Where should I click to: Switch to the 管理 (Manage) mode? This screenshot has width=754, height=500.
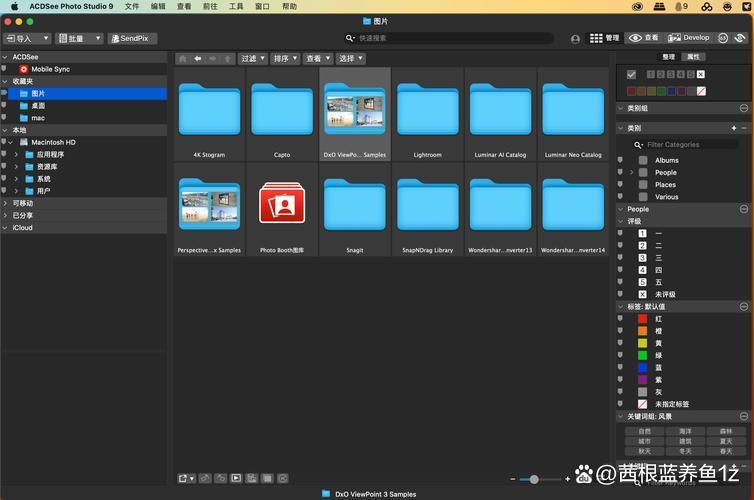click(604, 38)
